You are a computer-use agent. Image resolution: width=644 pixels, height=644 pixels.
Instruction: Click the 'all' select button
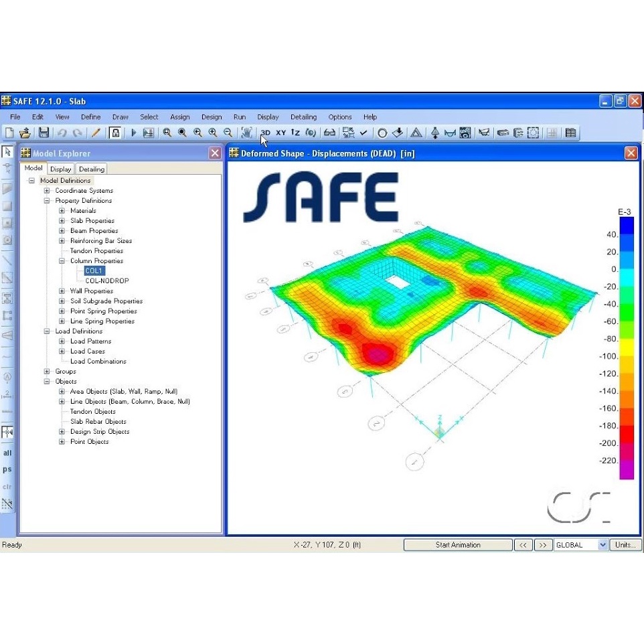[7, 453]
